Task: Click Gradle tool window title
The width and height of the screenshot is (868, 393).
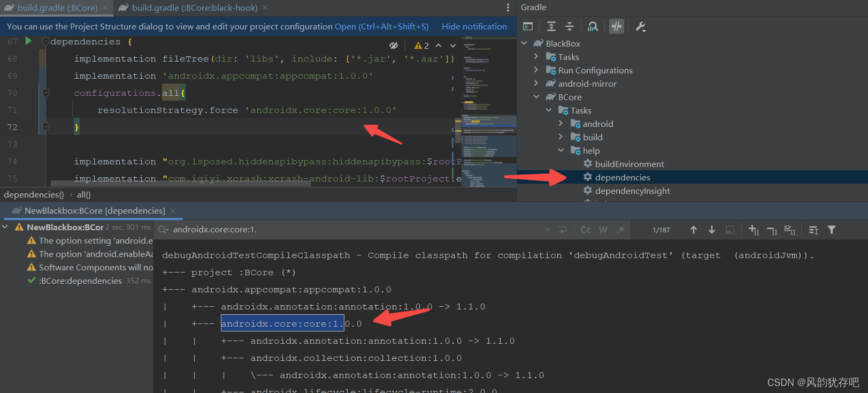Action: point(534,7)
